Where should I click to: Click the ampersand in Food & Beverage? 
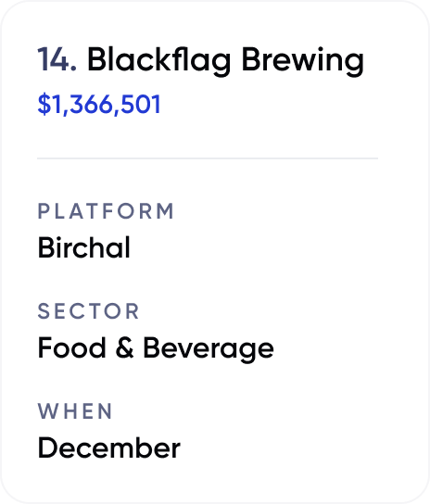point(124,347)
